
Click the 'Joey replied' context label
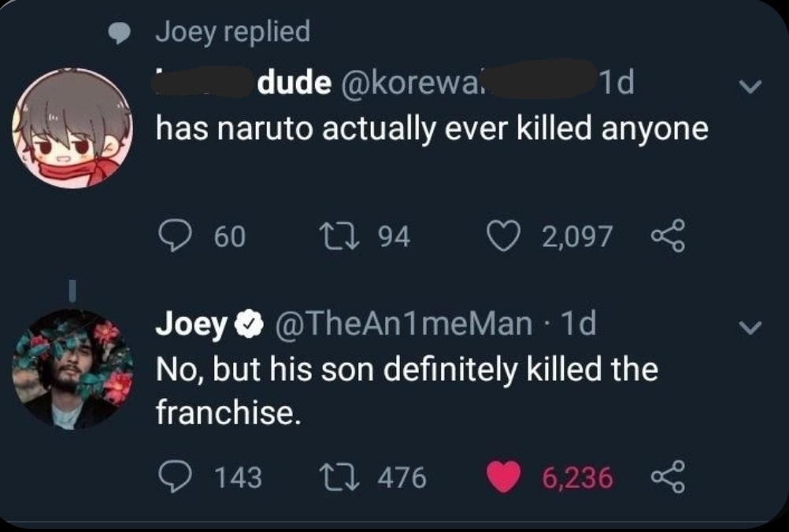pos(232,32)
